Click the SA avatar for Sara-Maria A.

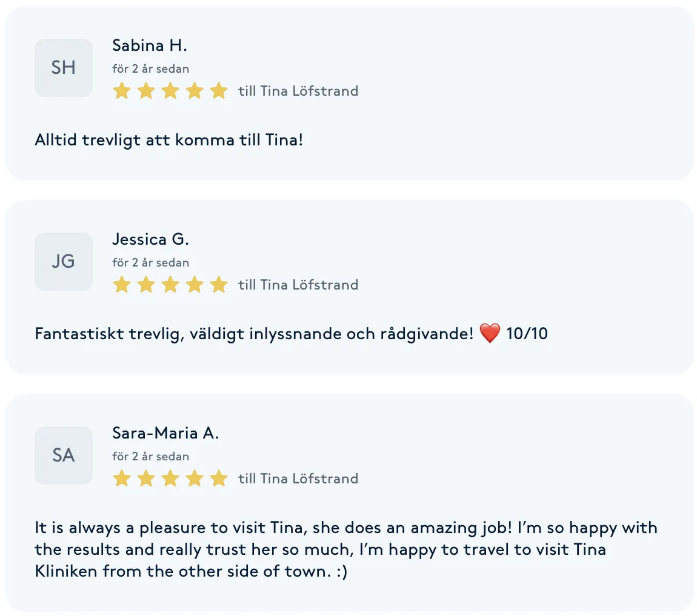pyautogui.click(x=64, y=455)
